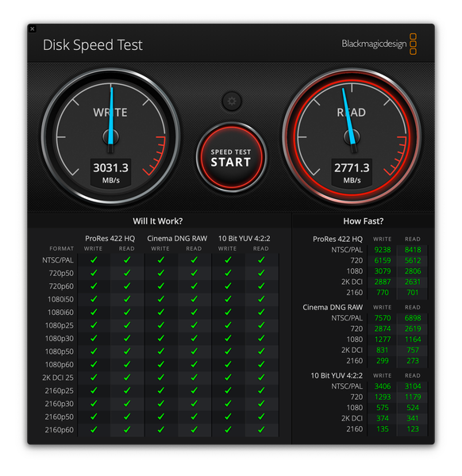This screenshot has height=476, width=462.
Task: Click the Disk Speed Test title text
Action: coord(93,45)
